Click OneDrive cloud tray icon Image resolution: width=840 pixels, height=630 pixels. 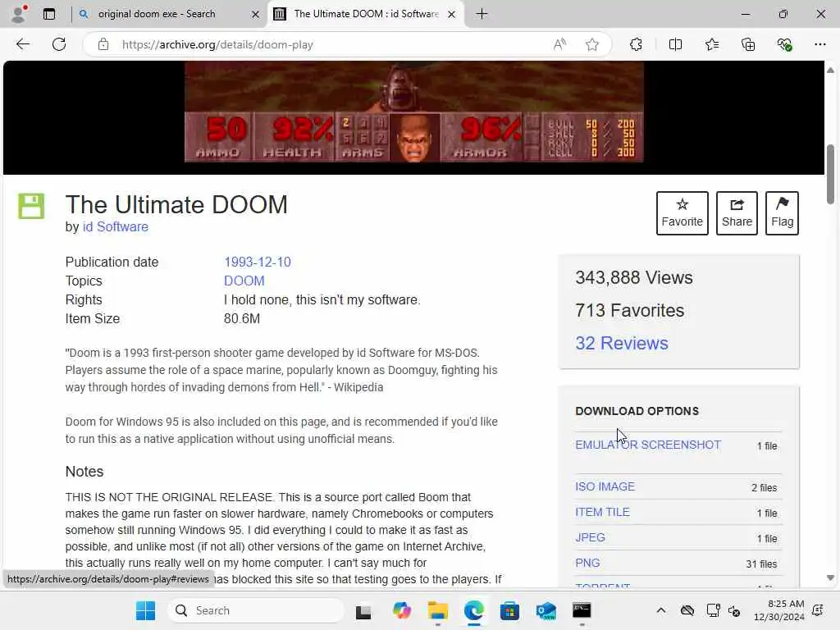[687, 610]
